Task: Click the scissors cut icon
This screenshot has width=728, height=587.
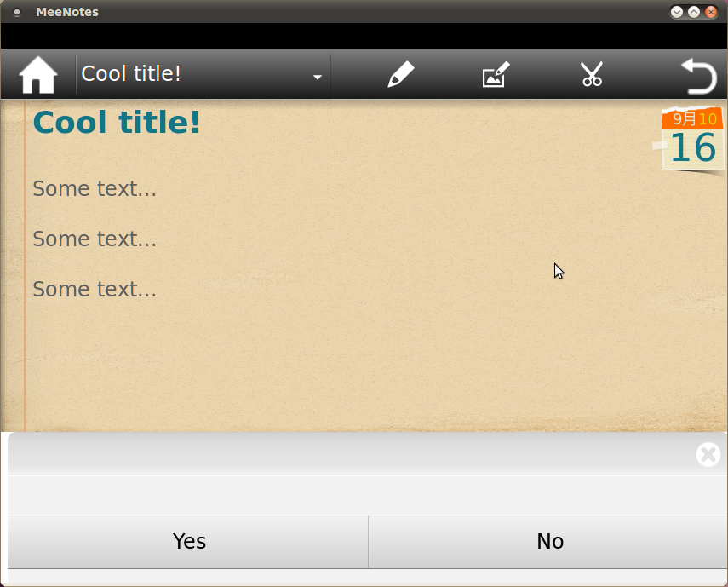Action: tap(592, 74)
